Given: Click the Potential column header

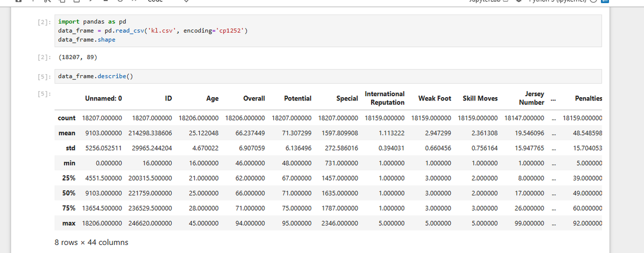Looking at the screenshot, I should pos(298,99).
